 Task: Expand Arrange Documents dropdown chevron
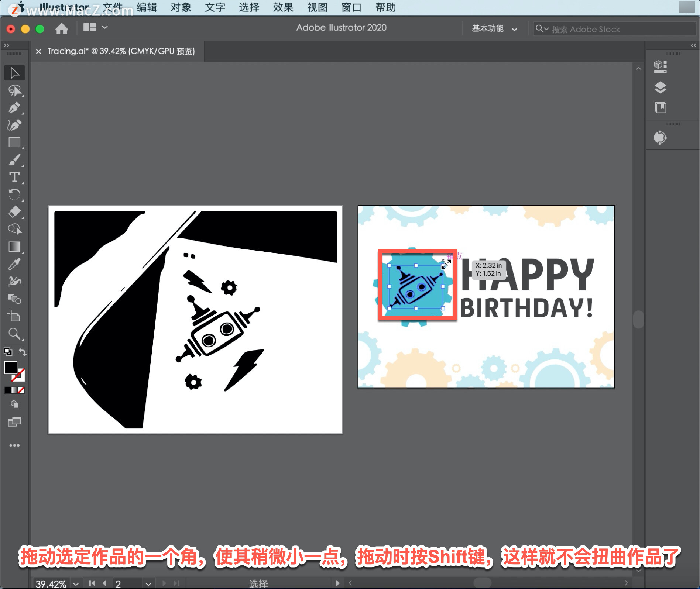click(105, 27)
